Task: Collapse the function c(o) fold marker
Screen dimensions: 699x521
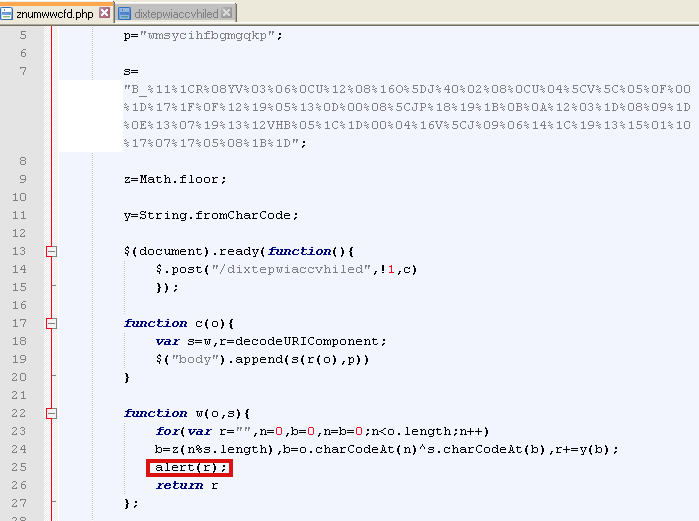Action: (51, 323)
